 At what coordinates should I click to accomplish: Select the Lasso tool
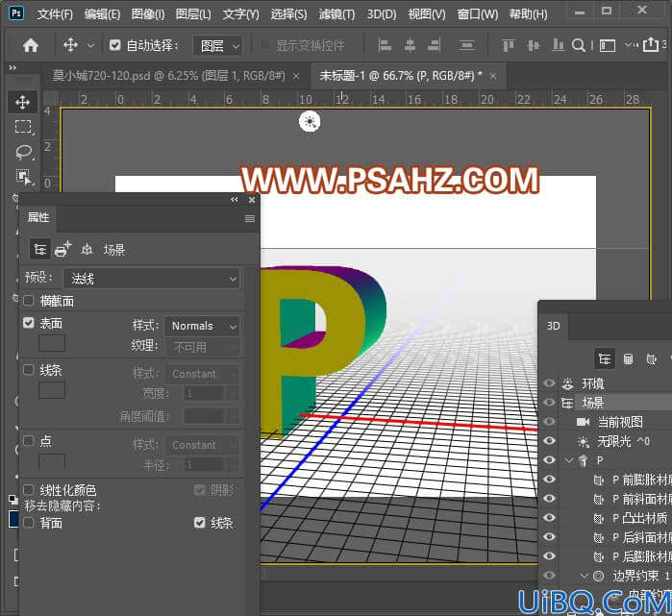(24, 152)
